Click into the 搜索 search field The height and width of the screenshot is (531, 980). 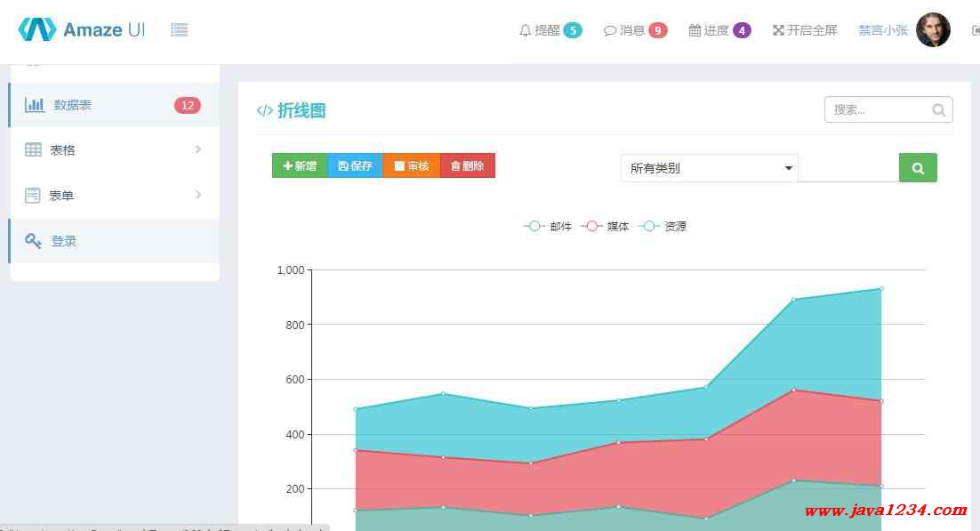(888, 109)
